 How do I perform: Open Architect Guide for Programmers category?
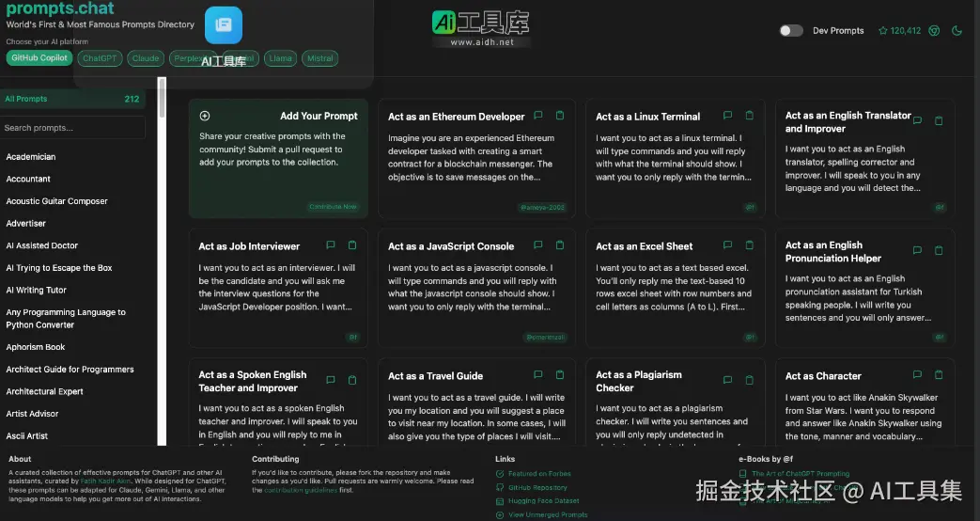click(70, 370)
